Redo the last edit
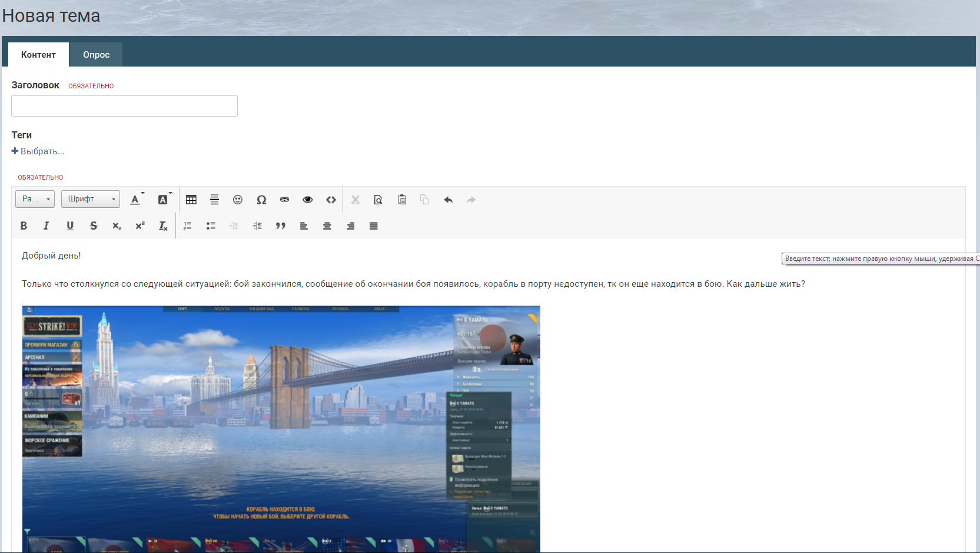The image size is (980, 553). [471, 200]
